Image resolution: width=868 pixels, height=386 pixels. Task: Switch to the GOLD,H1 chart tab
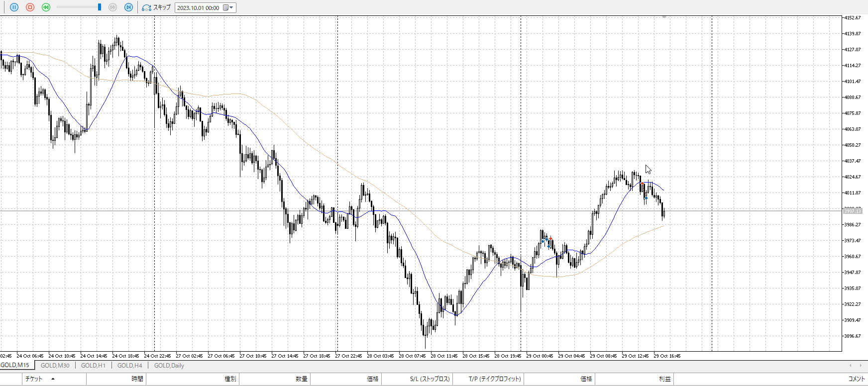pos(93,366)
